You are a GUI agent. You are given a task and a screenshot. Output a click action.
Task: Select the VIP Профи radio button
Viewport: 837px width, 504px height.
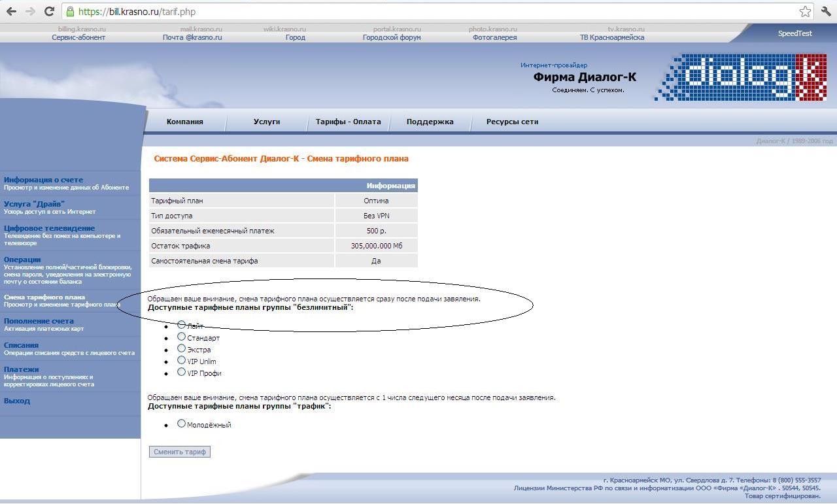pos(182,372)
